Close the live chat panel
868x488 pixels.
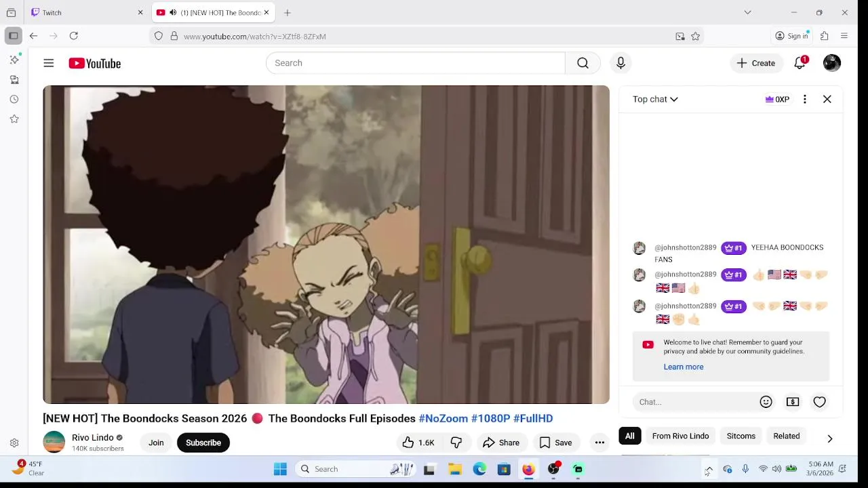(827, 99)
